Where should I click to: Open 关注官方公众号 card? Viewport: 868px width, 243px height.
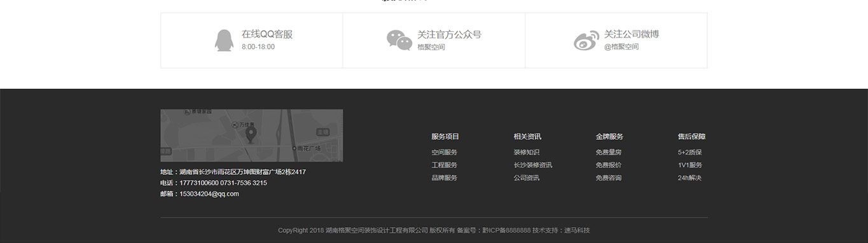point(434,40)
